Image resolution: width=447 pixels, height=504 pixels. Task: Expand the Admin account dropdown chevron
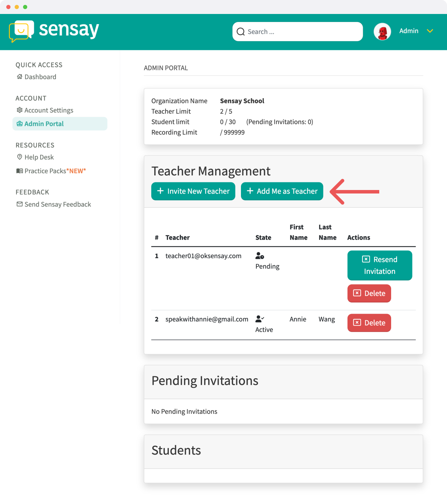click(x=430, y=31)
